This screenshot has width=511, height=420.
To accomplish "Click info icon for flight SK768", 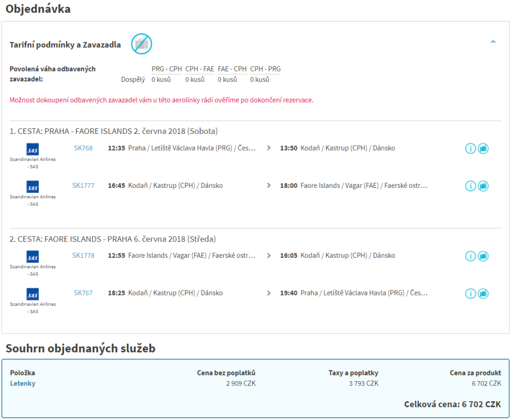I will 470,149.
